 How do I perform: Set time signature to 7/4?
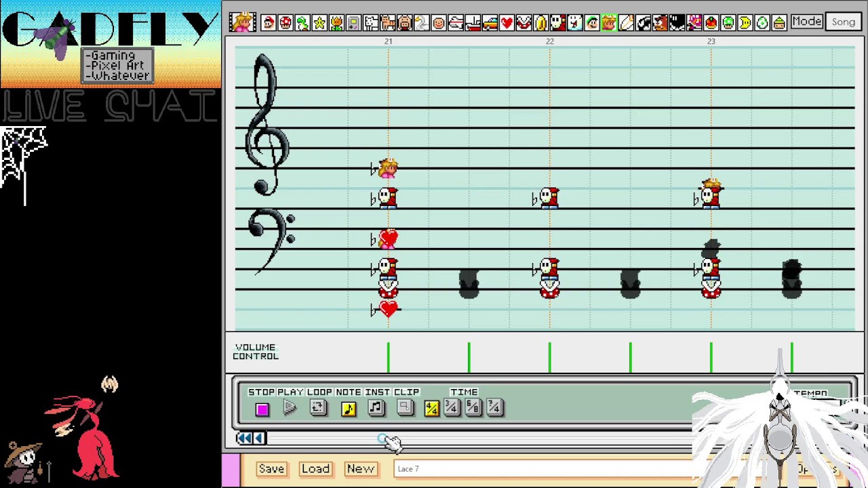coord(494,408)
